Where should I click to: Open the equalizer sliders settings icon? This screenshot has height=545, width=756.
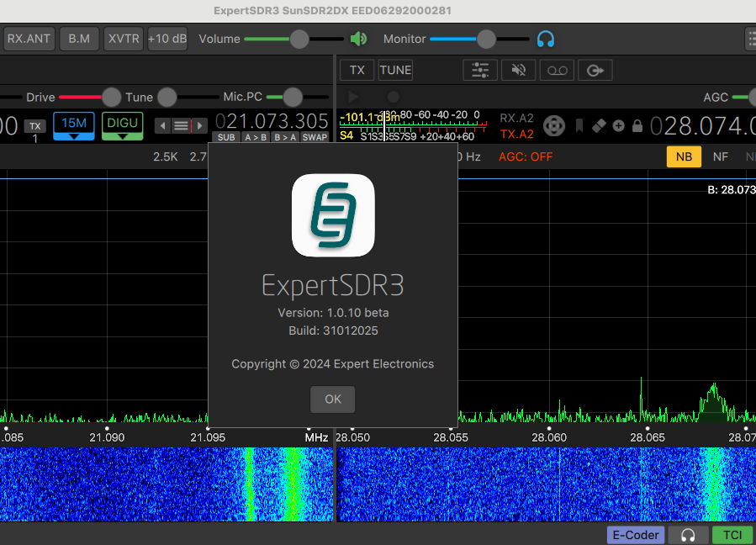479,71
